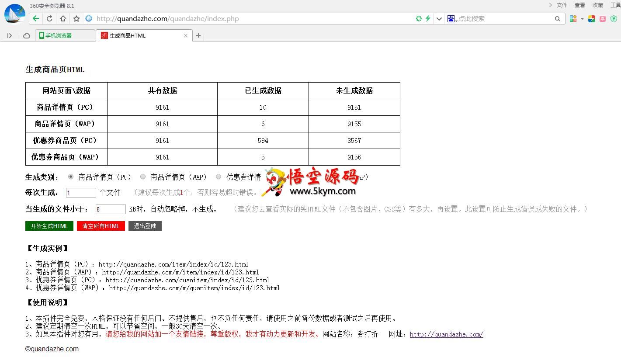621x364 pixels.
Task: Bookmark page with star icon
Action: tap(76, 18)
